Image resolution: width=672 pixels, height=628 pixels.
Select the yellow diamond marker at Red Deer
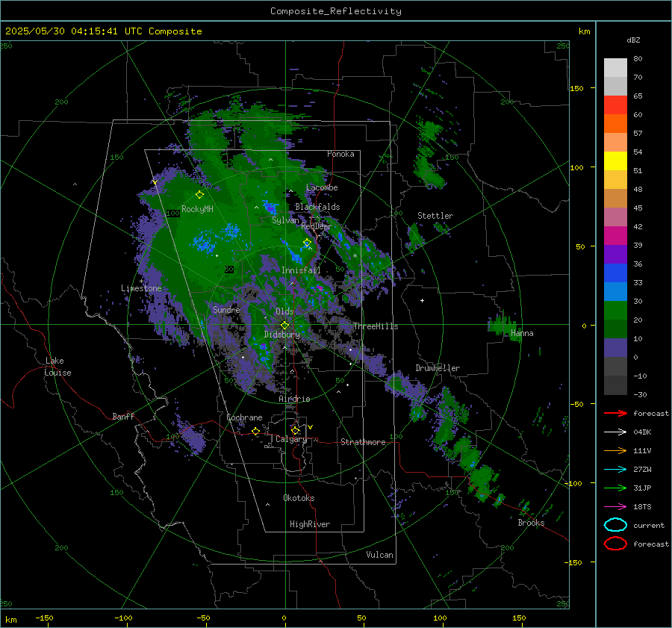point(307,243)
